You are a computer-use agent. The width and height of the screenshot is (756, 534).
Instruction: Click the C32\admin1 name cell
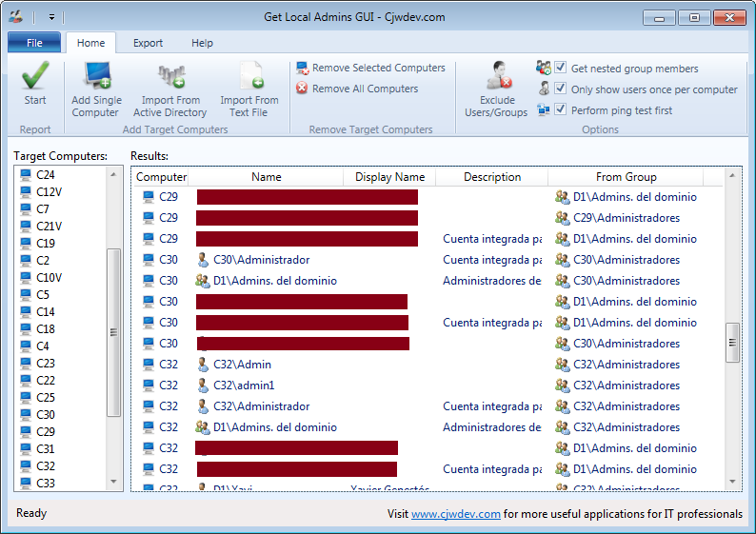point(244,386)
